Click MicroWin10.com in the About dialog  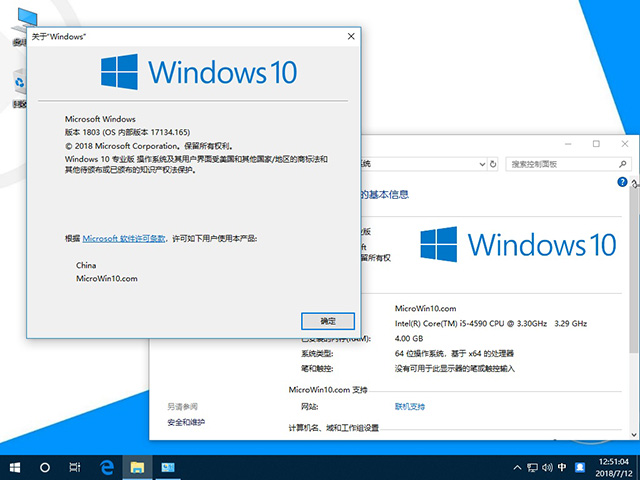coord(107,279)
